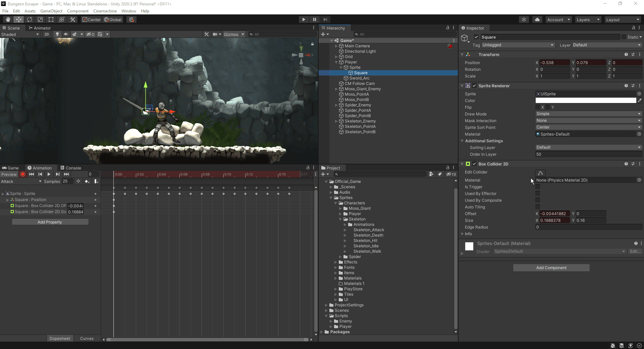
Task: Switch to the Console tab
Action: point(71,168)
